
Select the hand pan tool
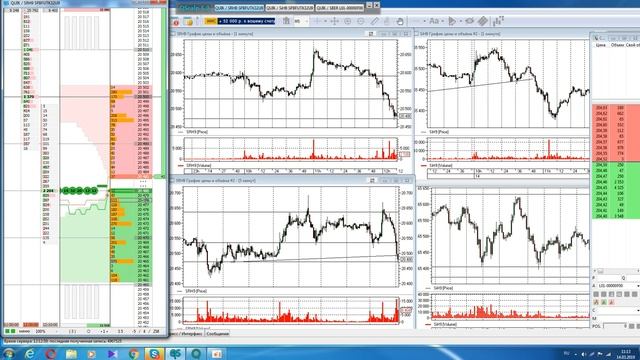point(400,21)
